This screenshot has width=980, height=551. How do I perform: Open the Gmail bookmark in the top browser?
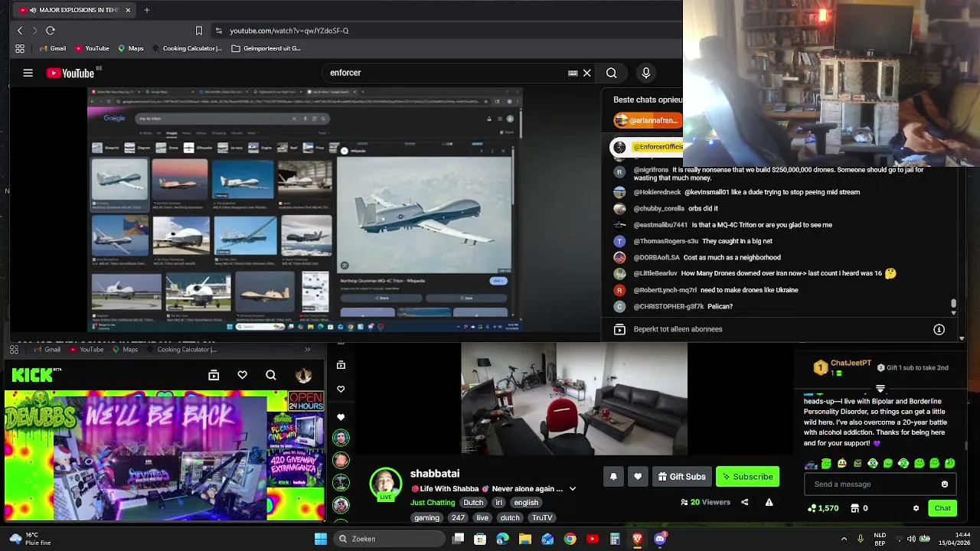pyautogui.click(x=52, y=48)
